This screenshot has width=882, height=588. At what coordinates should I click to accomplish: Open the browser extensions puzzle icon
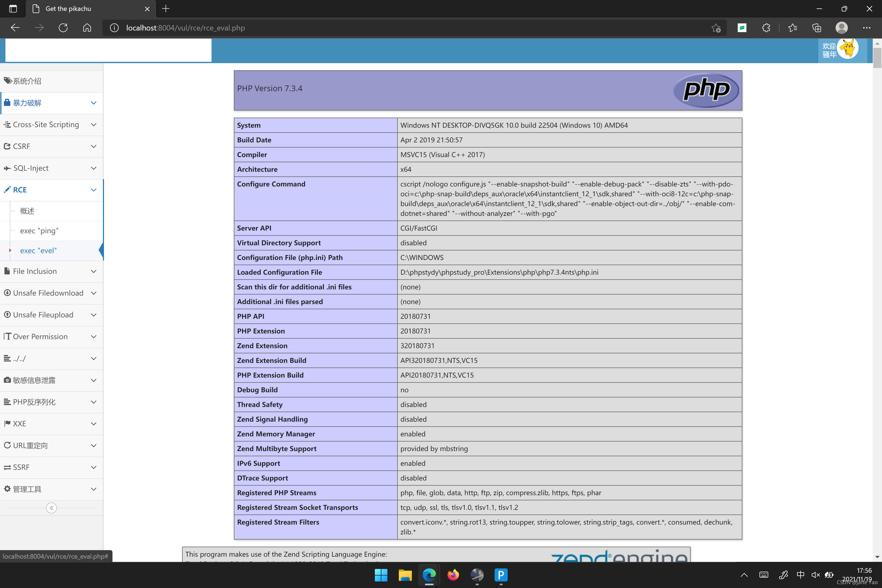coord(766,28)
